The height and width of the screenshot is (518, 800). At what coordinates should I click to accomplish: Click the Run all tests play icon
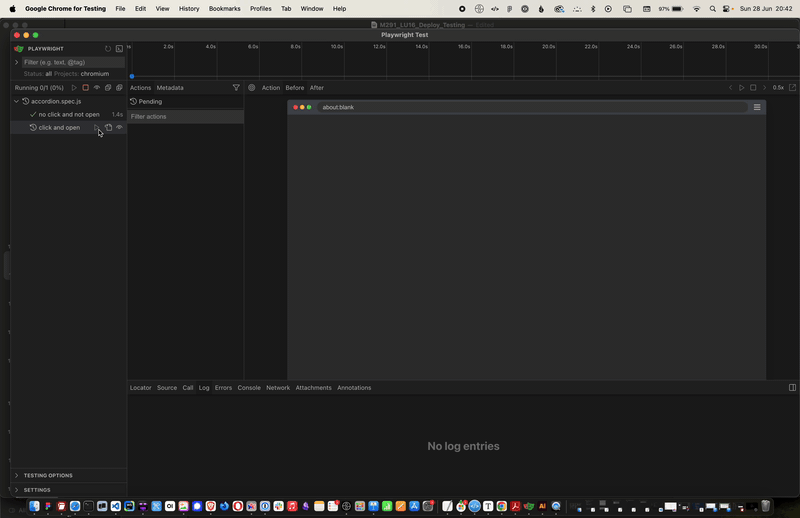74,88
